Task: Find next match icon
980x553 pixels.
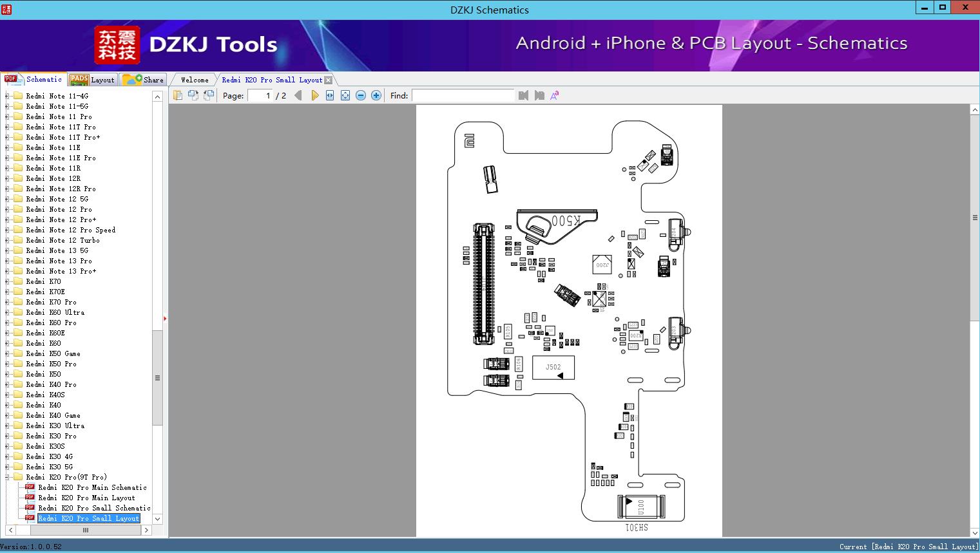Action: coord(539,95)
